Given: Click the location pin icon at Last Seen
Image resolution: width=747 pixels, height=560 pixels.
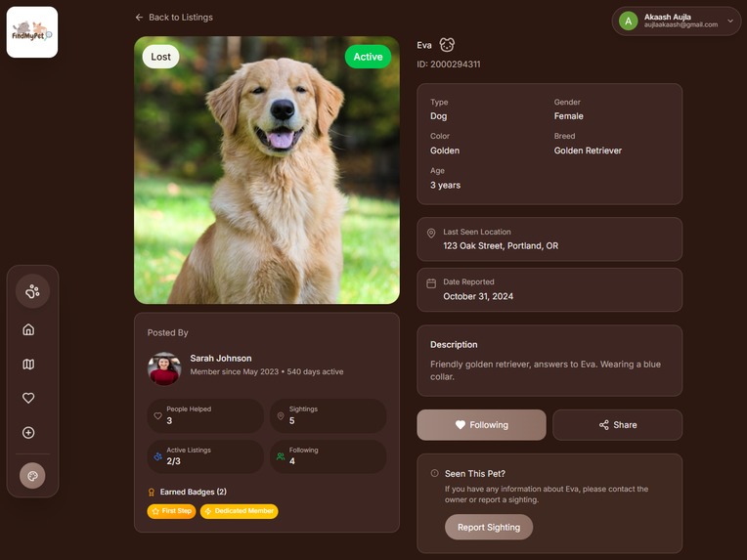Looking at the screenshot, I should (431, 234).
